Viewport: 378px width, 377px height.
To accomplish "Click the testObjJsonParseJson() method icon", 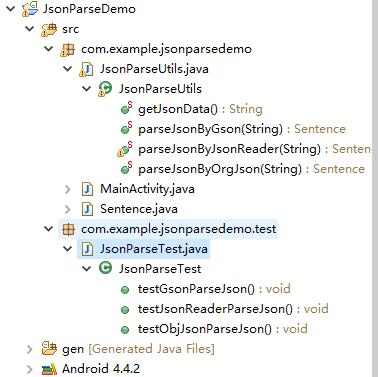I will click(125, 330).
